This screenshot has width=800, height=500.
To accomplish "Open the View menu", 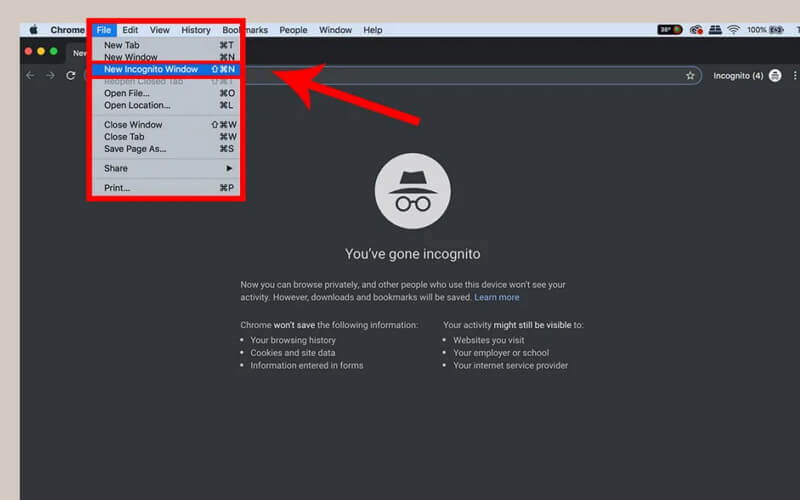I will (160, 30).
